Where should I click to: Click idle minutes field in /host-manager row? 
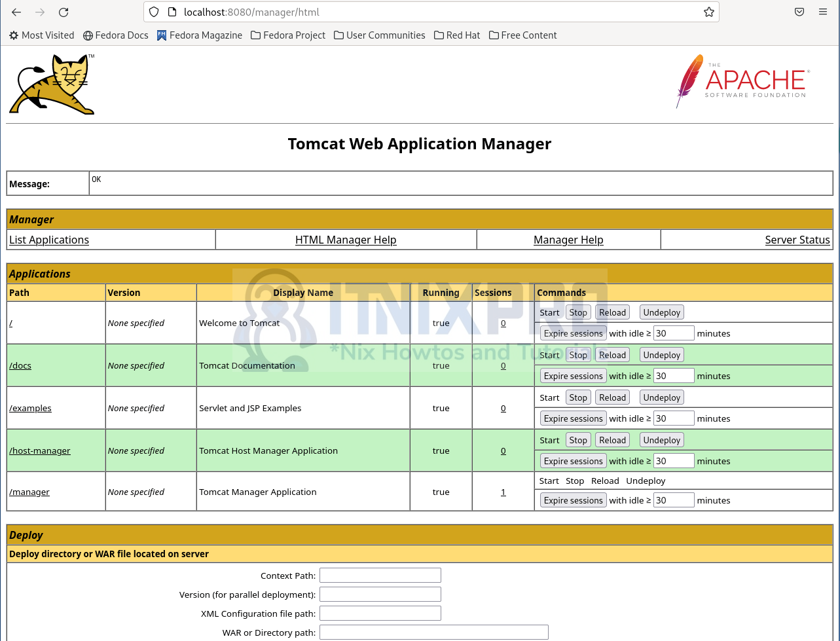coord(674,461)
